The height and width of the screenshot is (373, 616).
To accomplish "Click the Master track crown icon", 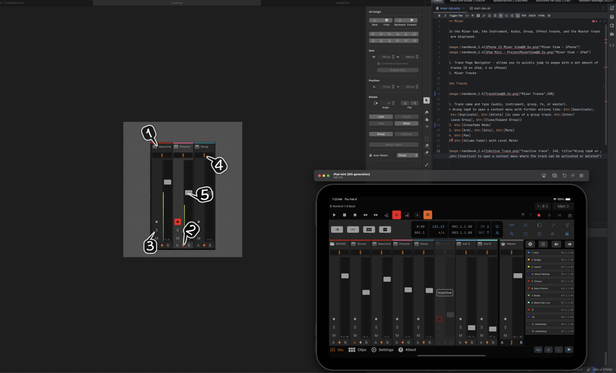I will tap(503, 244).
